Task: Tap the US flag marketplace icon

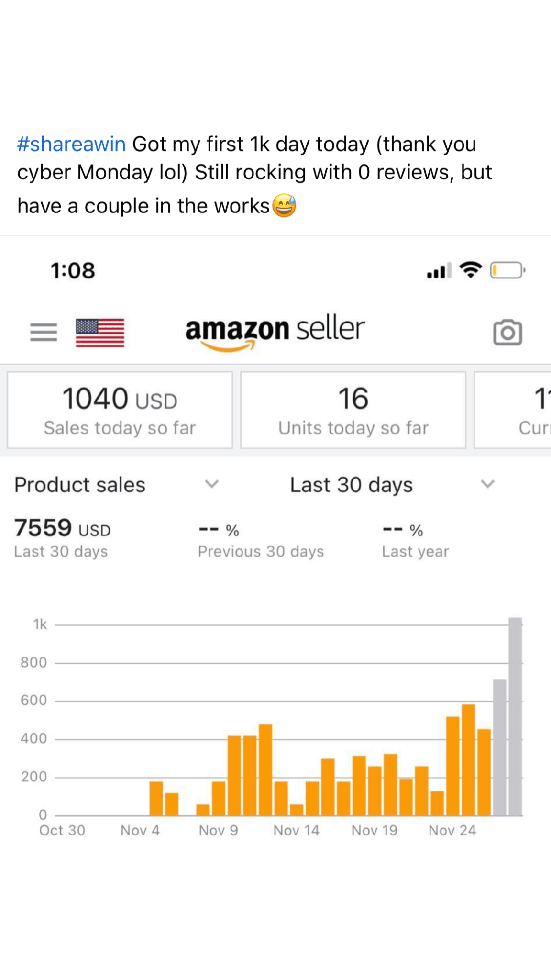Action: point(100,333)
